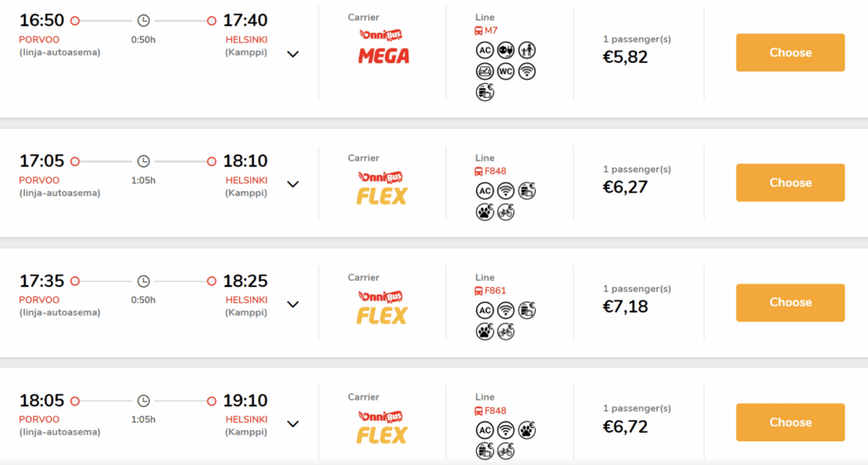The height and width of the screenshot is (465, 868).
Task: Click the OnniBus FLEX logo on the 17:05 trip
Action: tap(382, 188)
